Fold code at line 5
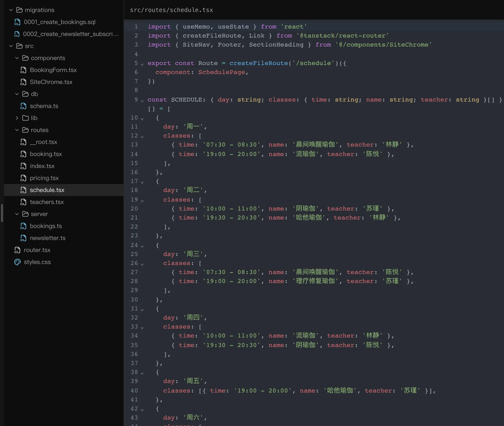The image size is (504, 426). click(x=142, y=64)
